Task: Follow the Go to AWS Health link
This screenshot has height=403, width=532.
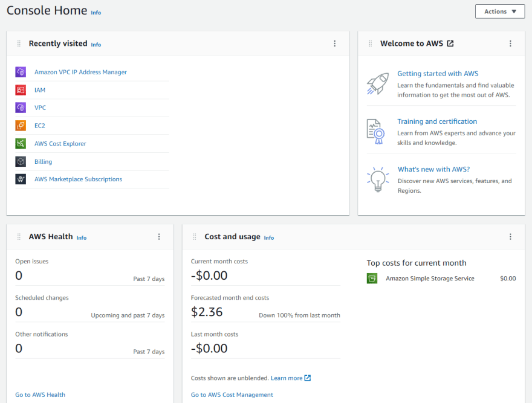Action: (40, 395)
